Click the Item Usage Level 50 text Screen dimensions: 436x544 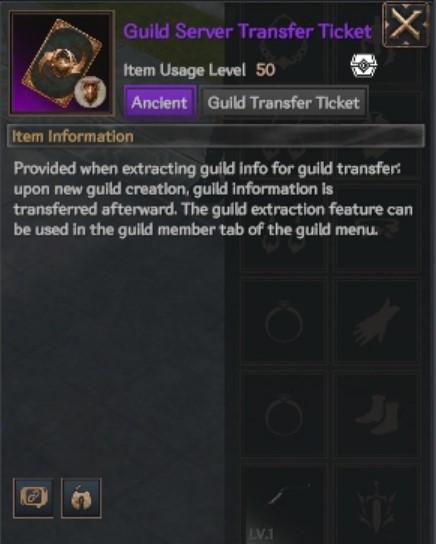(199, 70)
